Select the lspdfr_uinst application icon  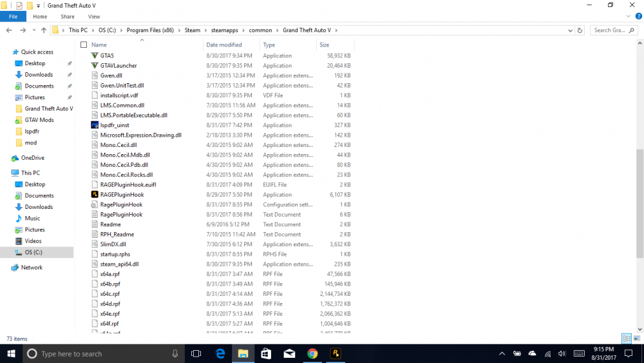tap(95, 125)
